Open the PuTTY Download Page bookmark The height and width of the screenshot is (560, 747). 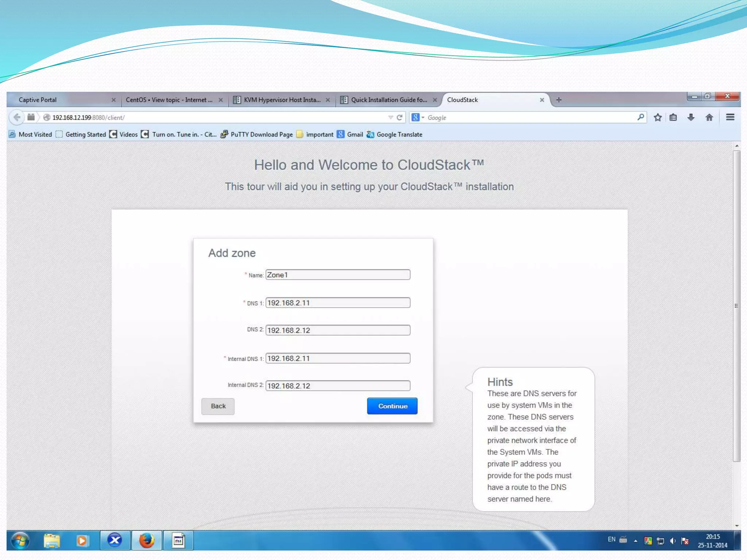click(x=261, y=135)
